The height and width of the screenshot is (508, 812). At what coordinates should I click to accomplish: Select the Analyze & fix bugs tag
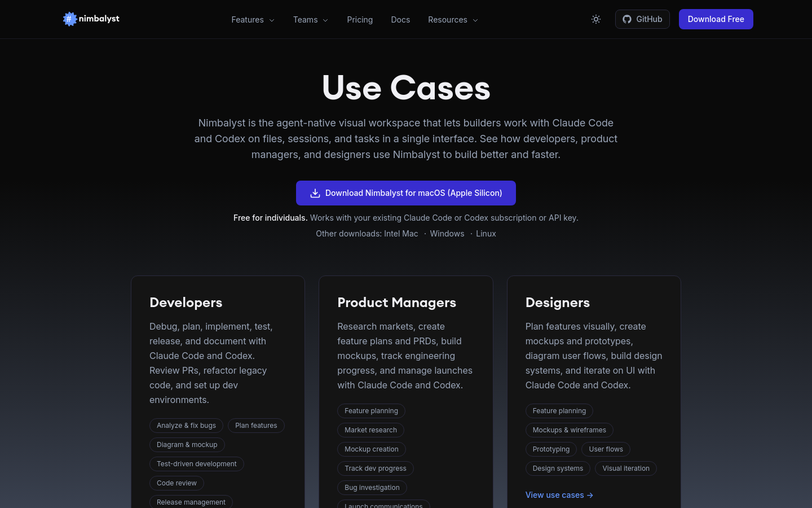(186, 426)
